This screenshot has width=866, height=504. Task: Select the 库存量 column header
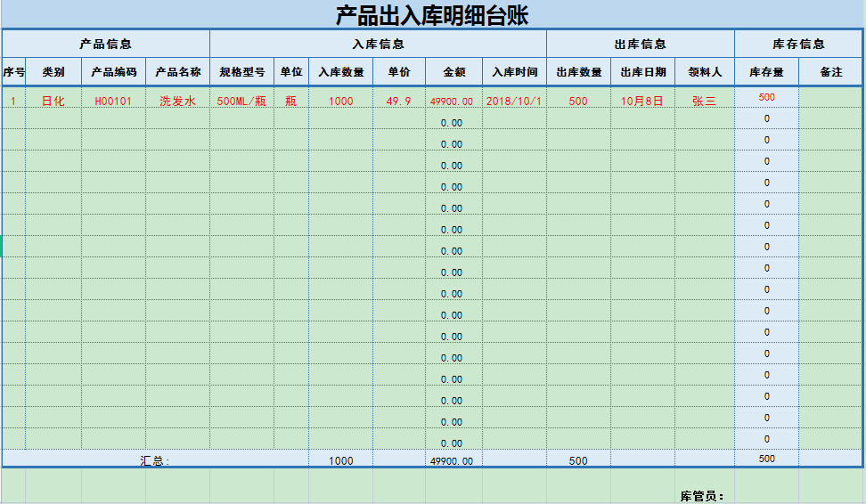coord(766,72)
